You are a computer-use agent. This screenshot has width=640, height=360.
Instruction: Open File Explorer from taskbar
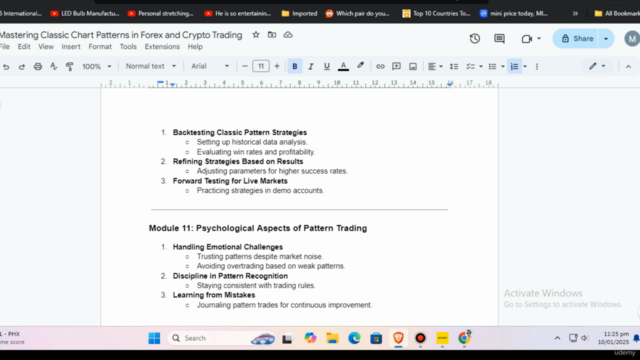point(332,338)
